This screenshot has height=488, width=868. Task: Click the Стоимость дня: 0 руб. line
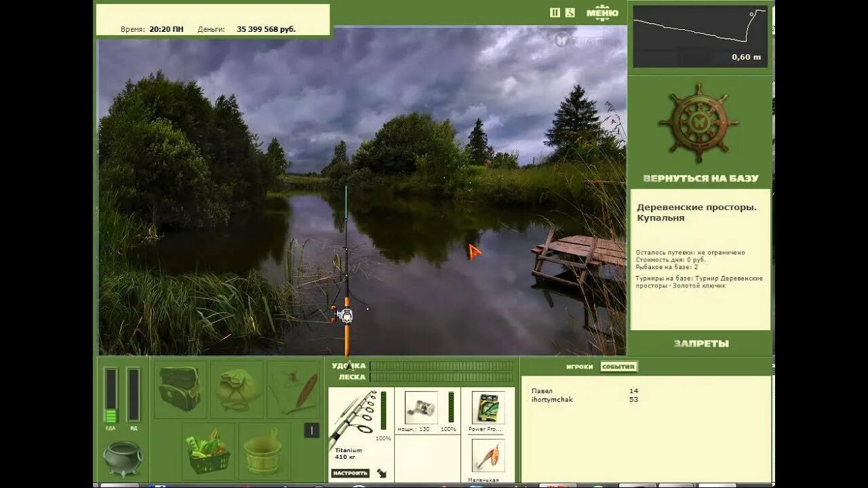pyautogui.click(x=671, y=260)
